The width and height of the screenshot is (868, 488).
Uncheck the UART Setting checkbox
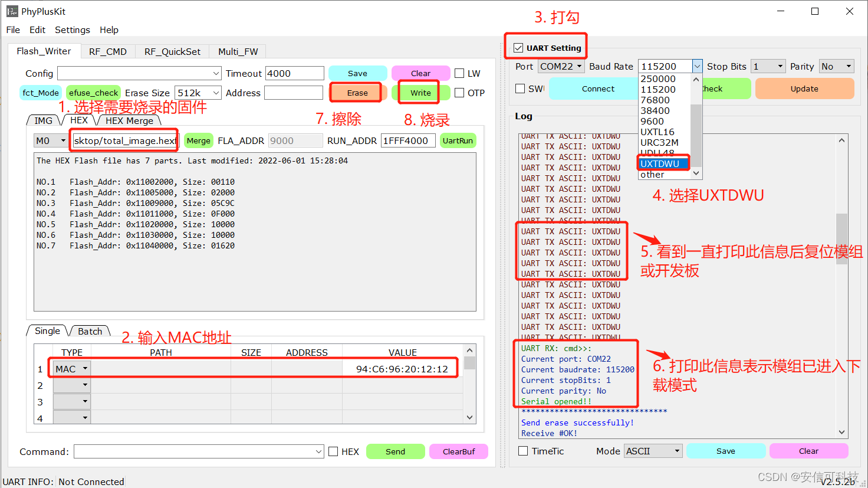pos(518,48)
